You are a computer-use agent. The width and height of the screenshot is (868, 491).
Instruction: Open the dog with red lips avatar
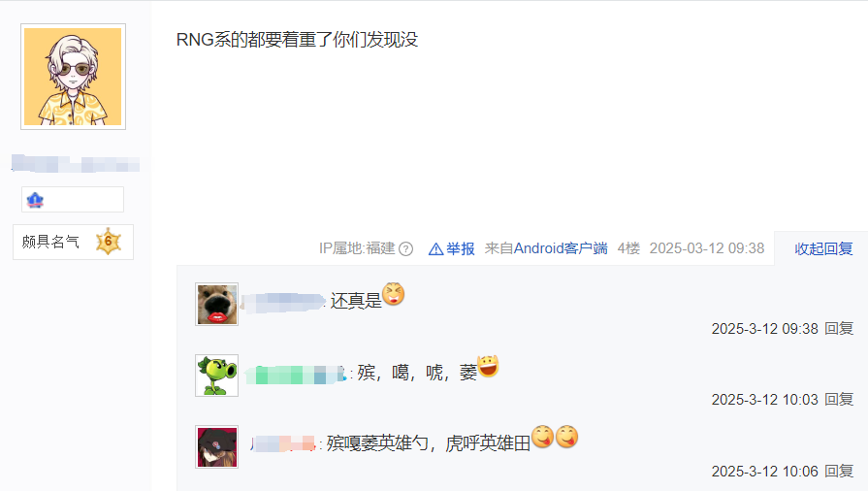pyautogui.click(x=217, y=305)
